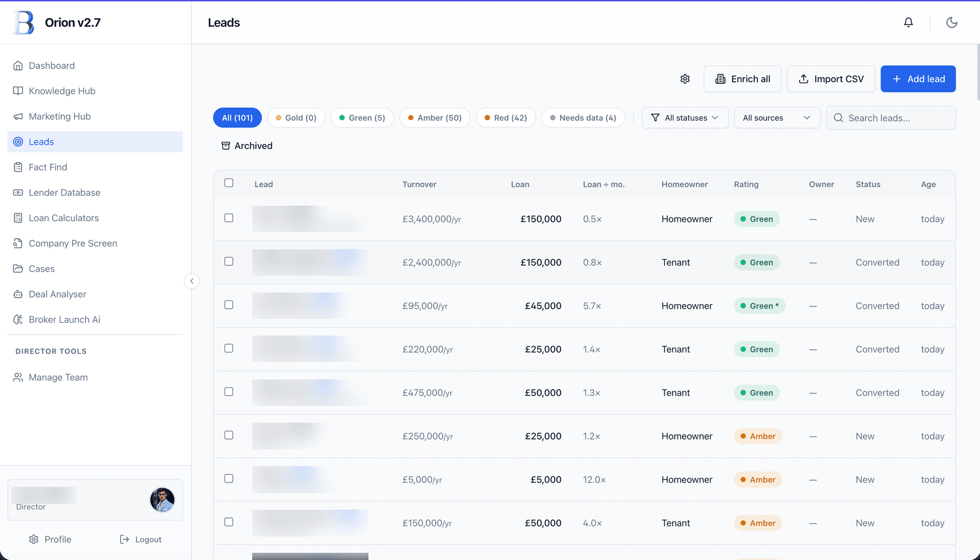Image resolution: width=980 pixels, height=560 pixels.
Task: Show All (101) leads tab
Action: point(237,118)
